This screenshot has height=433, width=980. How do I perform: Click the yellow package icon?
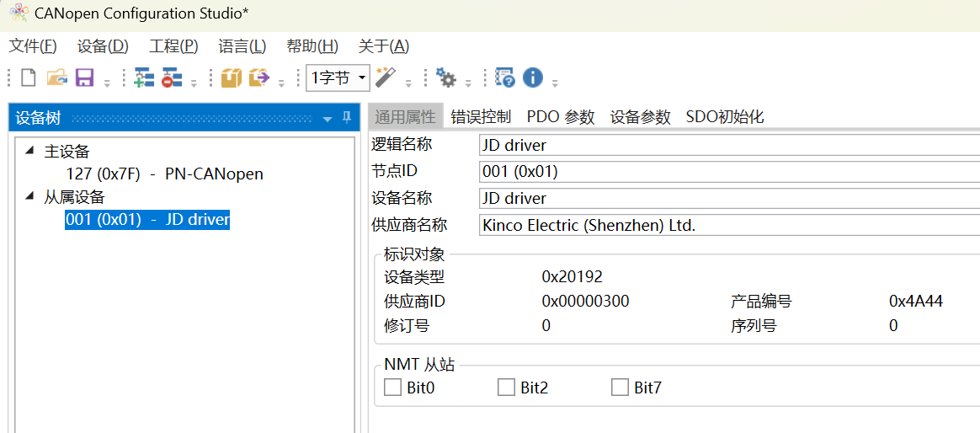pos(232,78)
